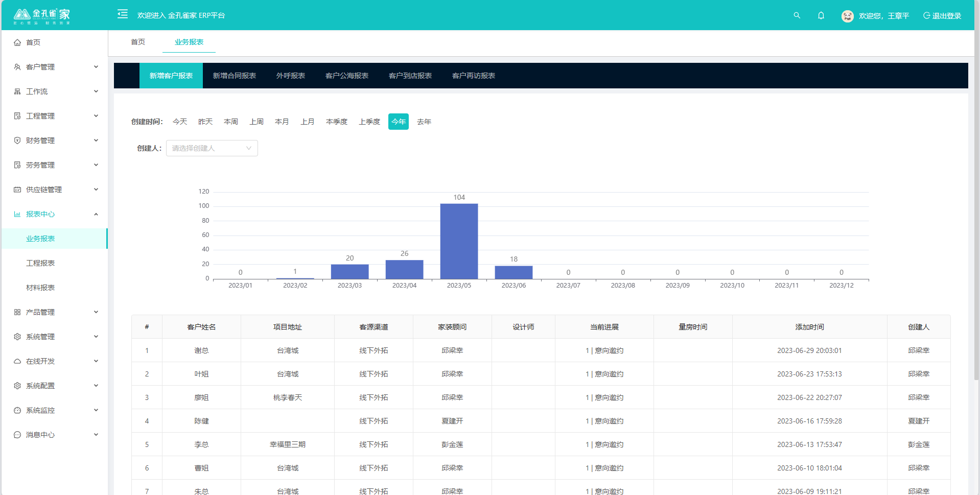This screenshot has height=495, width=980.
Task: Click the 工作流 sidebar icon
Action: pos(17,91)
